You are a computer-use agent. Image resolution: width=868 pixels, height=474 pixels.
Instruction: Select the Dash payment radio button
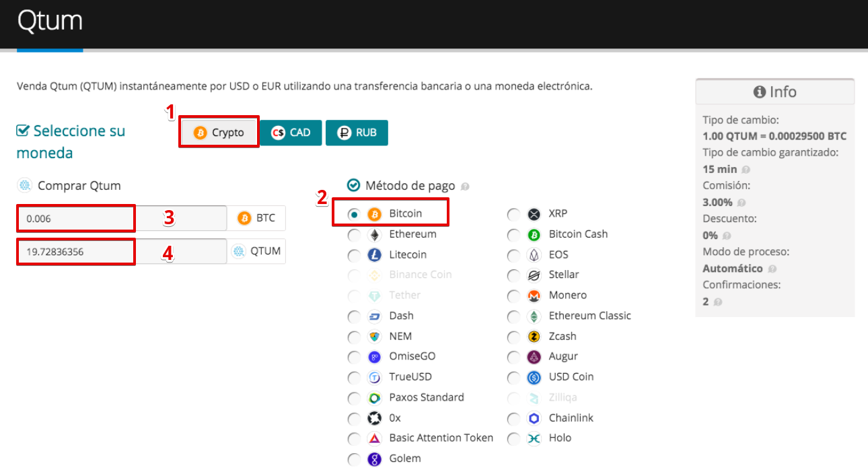[x=354, y=316]
